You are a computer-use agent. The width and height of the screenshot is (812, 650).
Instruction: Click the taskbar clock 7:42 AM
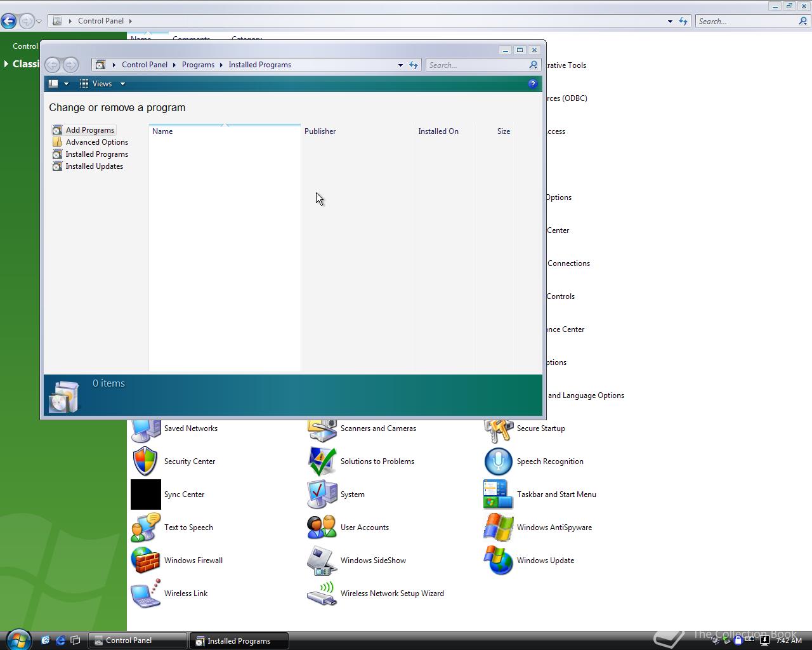[789, 640]
